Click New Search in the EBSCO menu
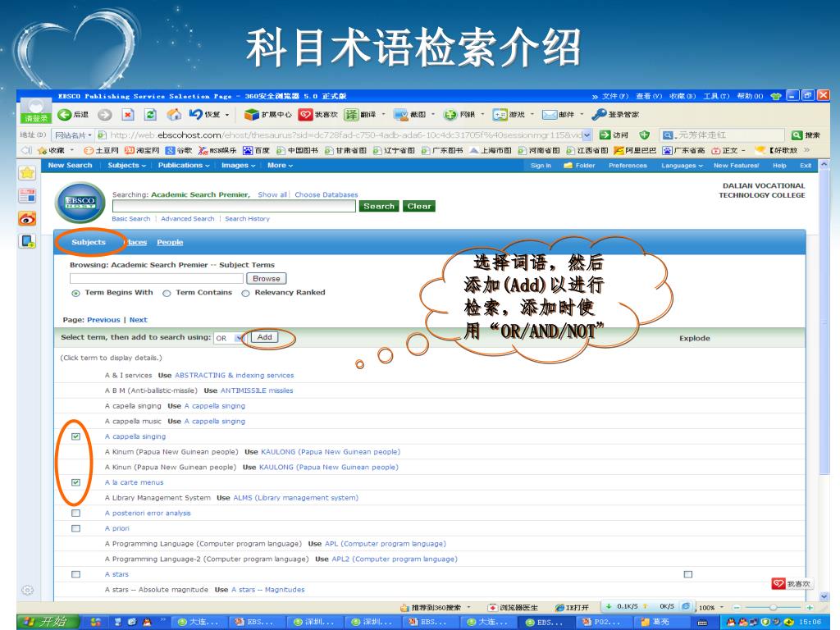The width and height of the screenshot is (840, 630). tap(71, 166)
